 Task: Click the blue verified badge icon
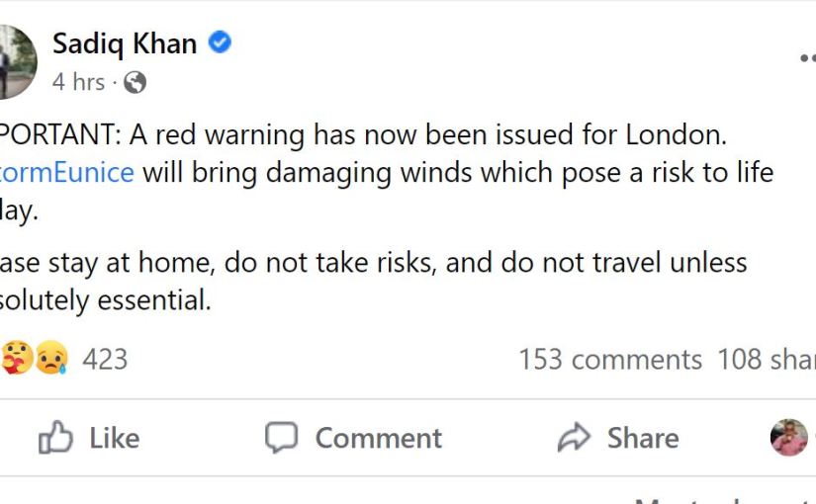pos(221,43)
